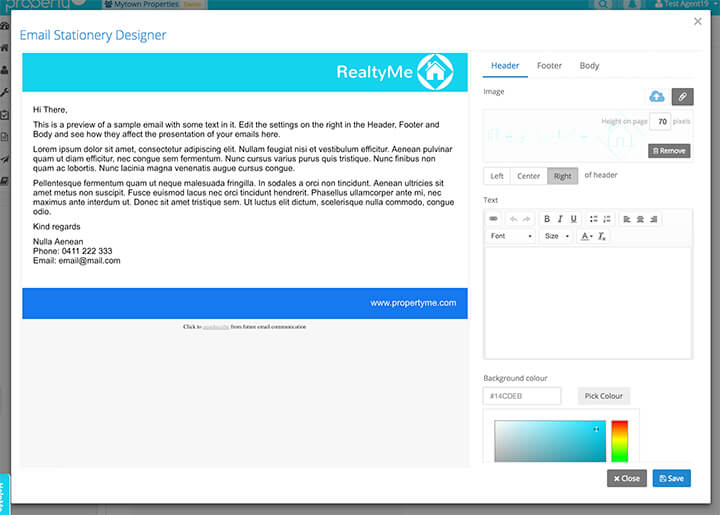Open the dashboard gauge sidebar icon
The width and height of the screenshot is (720, 515).
click(5, 26)
